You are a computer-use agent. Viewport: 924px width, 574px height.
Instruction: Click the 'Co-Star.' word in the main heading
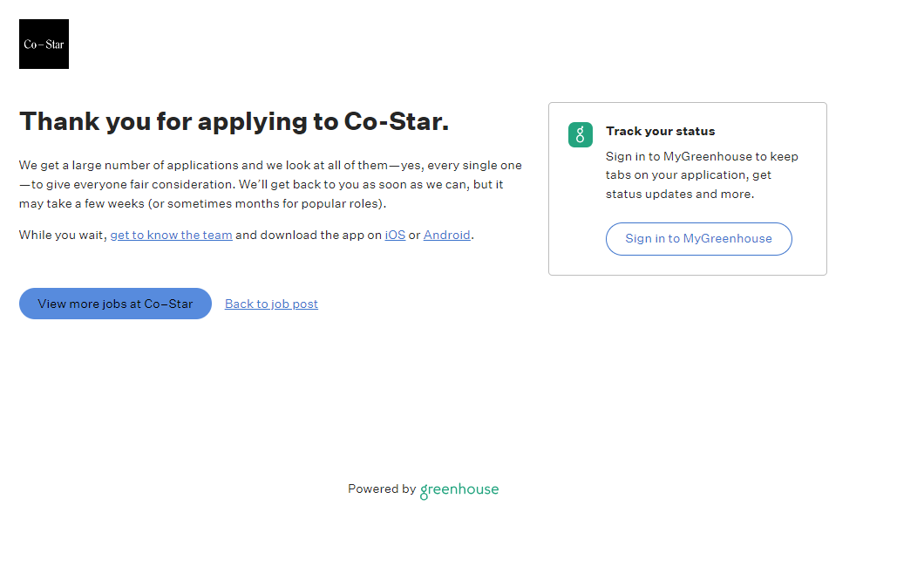point(397,121)
